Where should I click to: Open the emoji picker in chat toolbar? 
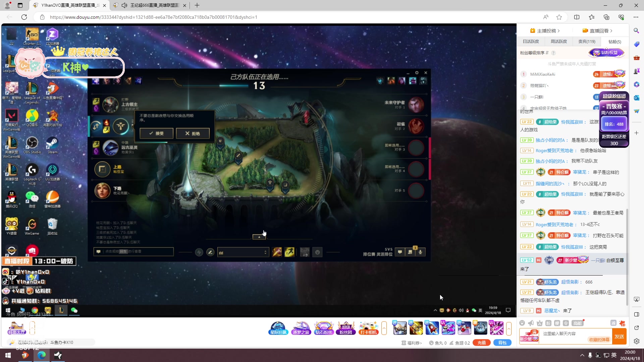click(522, 323)
